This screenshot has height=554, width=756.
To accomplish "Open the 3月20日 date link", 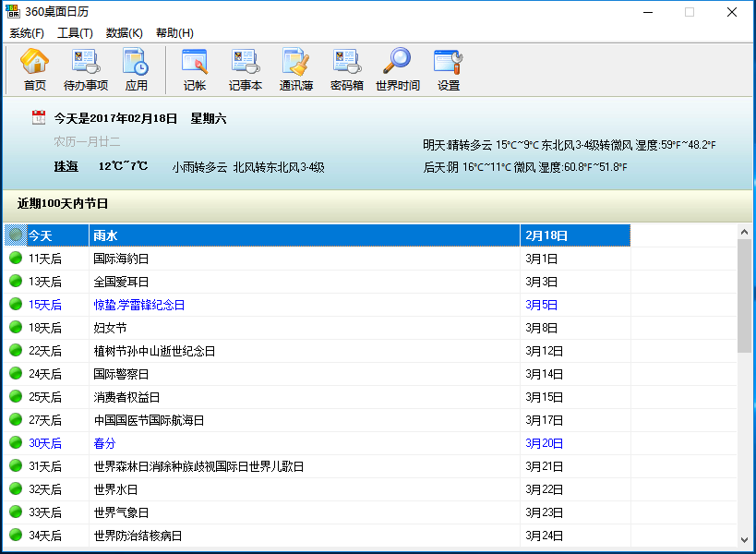I will pos(542,443).
